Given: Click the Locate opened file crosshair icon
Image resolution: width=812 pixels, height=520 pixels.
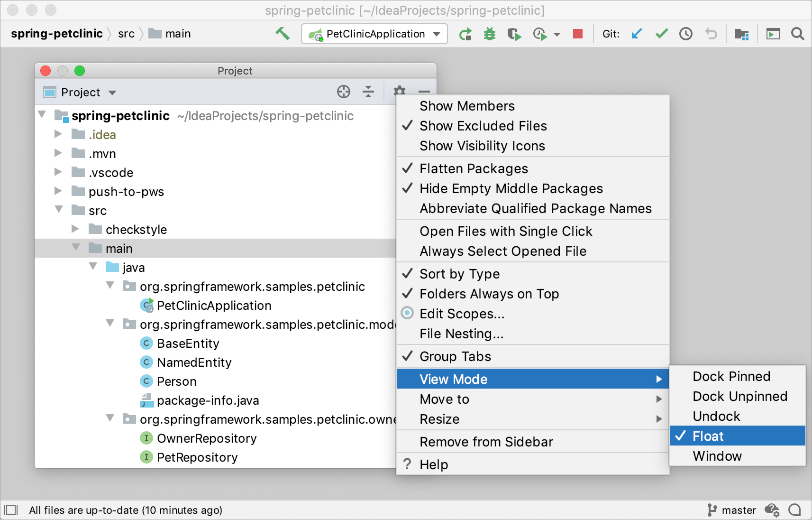Looking at the screenshot, I should click(x=344, y=92).
